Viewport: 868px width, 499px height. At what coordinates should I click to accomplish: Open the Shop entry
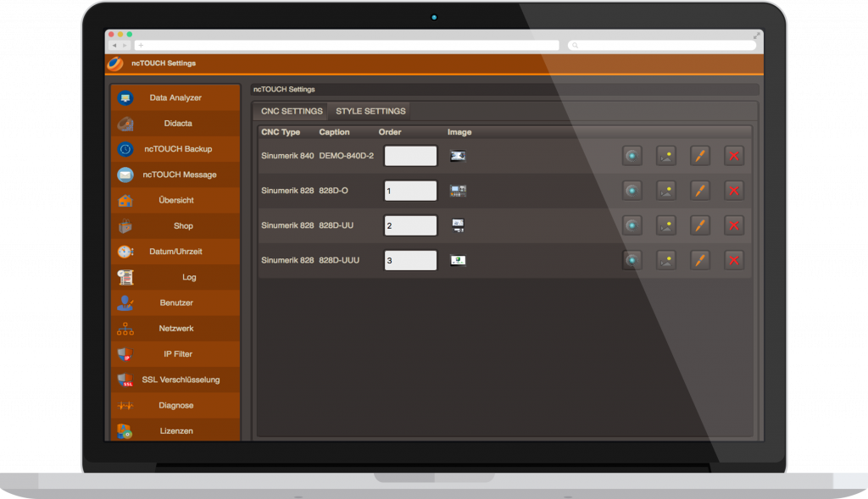175,225
